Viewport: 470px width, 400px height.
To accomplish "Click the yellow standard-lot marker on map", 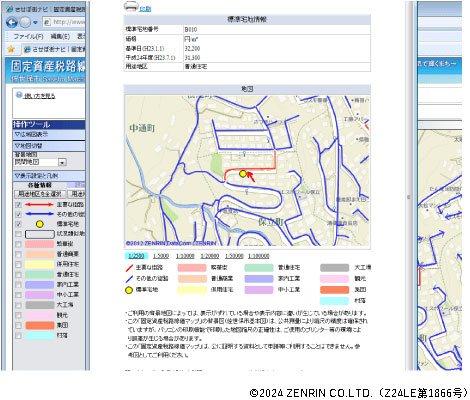I will click(243, 174).
